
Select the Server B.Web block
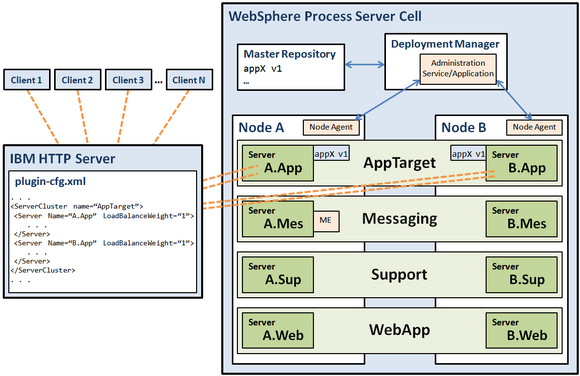click(x=522, y=330)
